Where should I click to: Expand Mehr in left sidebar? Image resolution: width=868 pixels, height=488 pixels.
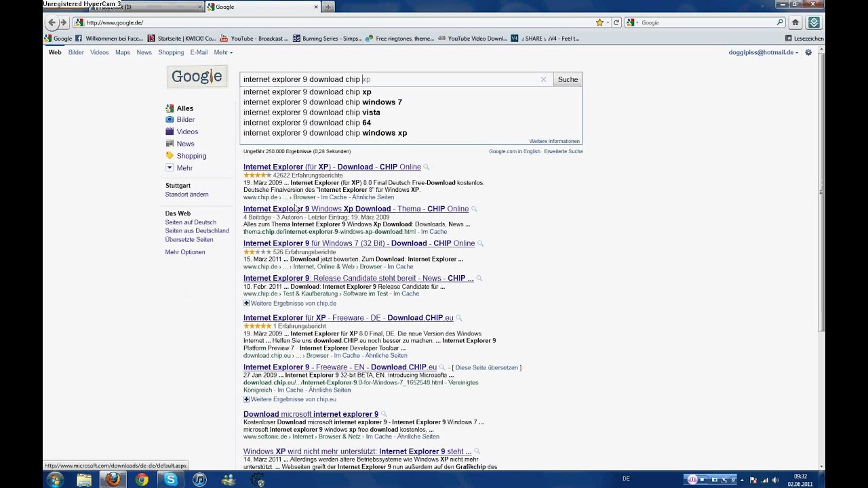click(179, 168)
